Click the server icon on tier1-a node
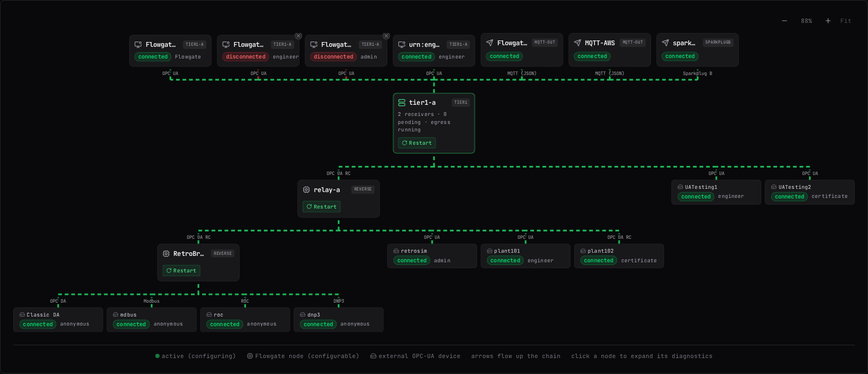The image size is (868, 374). (402, 103)
